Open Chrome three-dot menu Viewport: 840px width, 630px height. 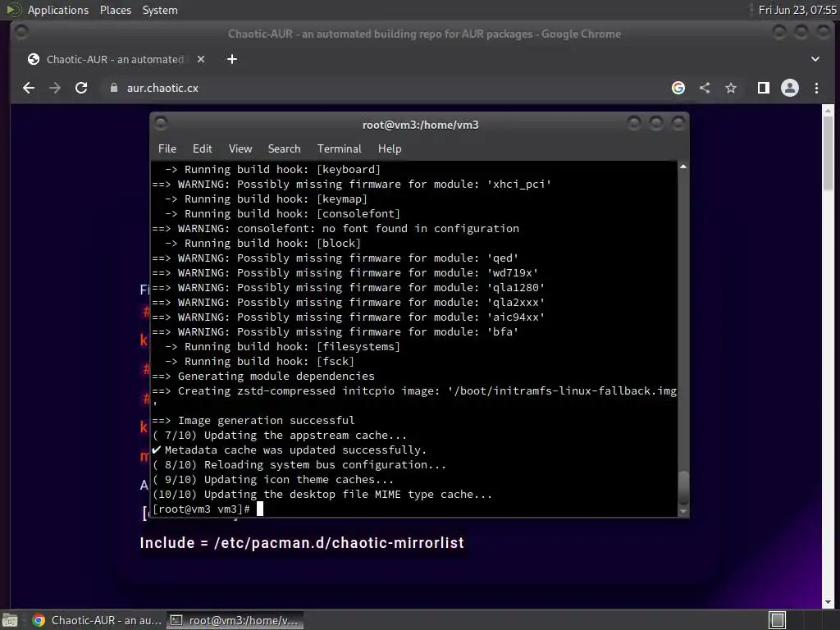(816, 88)
